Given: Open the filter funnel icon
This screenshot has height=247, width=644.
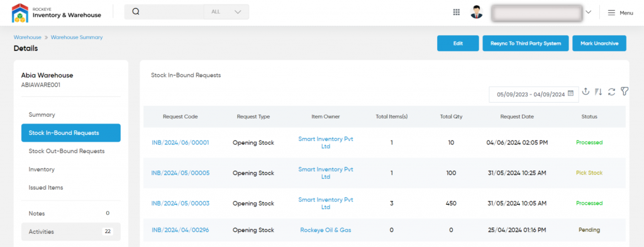Looking at the screenshot, I should 625,91.
